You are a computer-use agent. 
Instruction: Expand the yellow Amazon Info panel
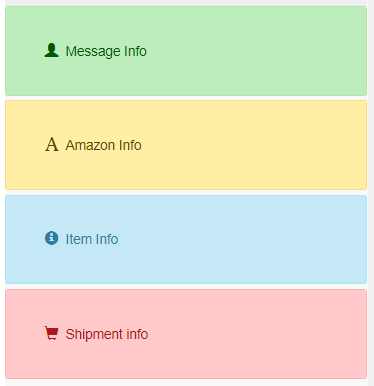(x=186, y=145)
